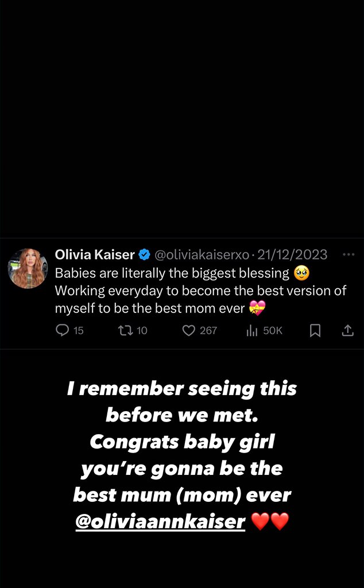Tap the "I remember seeing this" caption

click(x=182, y=389)
